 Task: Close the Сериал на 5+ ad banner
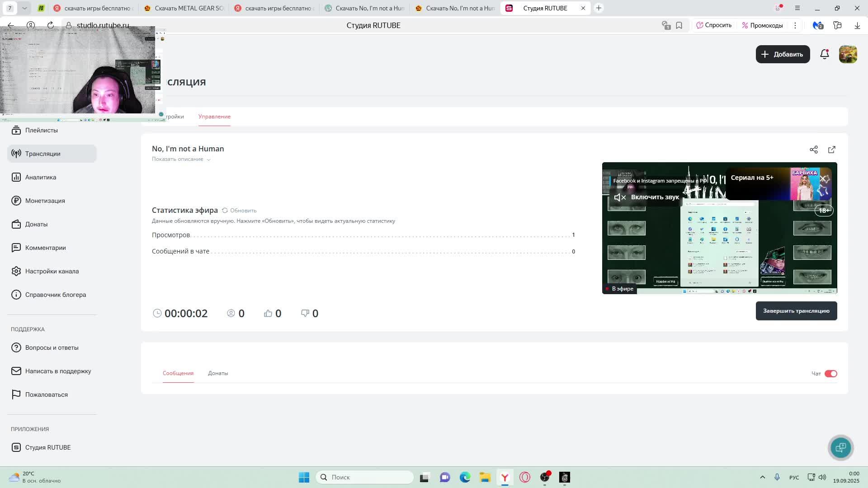pos(823,179)
